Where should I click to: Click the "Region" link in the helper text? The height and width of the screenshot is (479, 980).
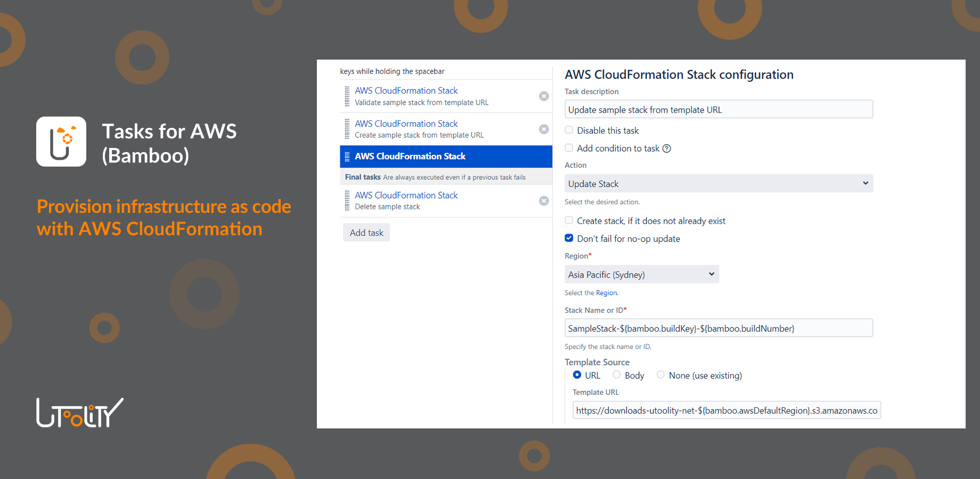point(606,292)
